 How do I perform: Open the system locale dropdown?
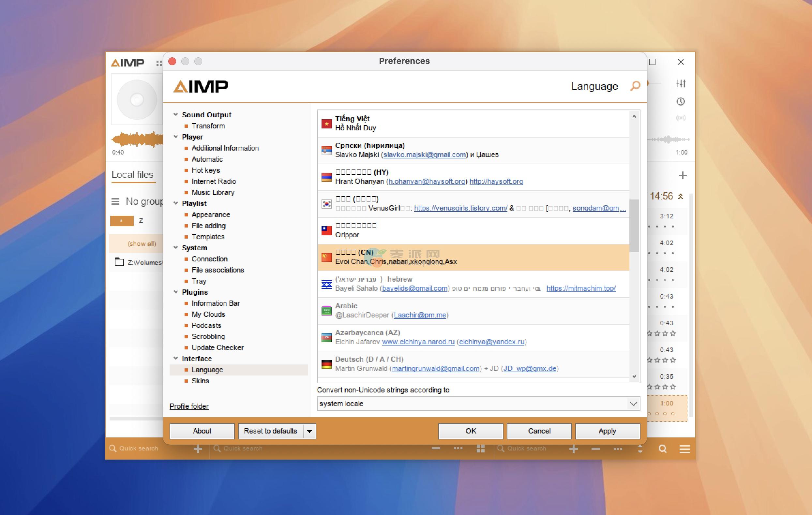click(x=478, y=404)
